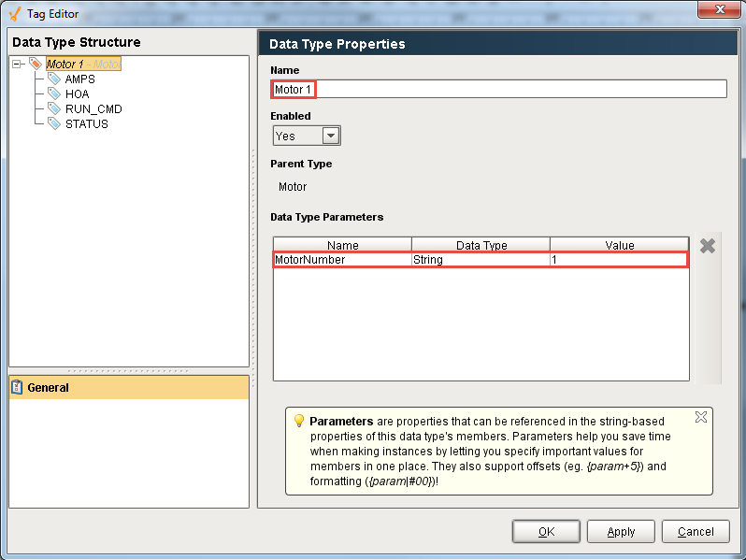This screenshot has height=560, width=746.
Task: Edit the MotorNumber value cell
Action: [618, 260]
